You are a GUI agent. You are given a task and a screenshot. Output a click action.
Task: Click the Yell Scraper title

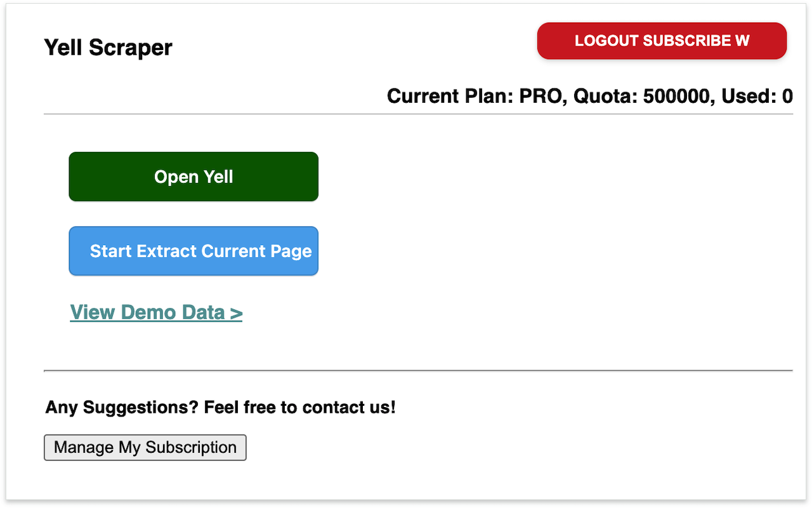[108, 48]
